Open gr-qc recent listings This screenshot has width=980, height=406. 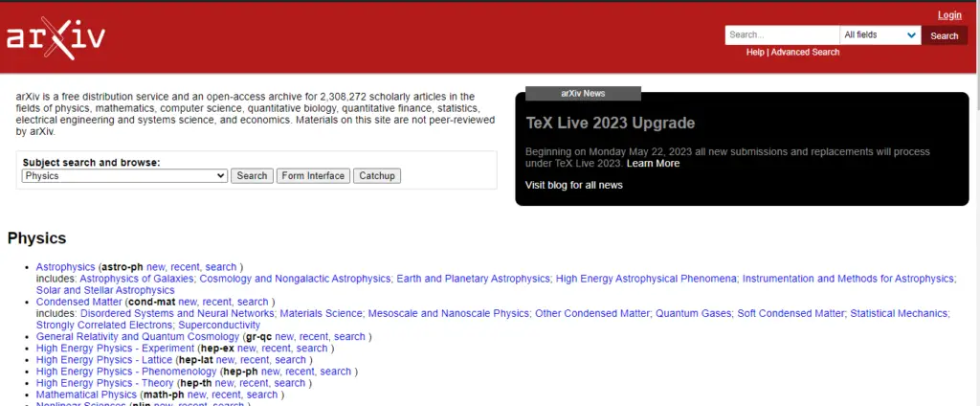[314, 336]
